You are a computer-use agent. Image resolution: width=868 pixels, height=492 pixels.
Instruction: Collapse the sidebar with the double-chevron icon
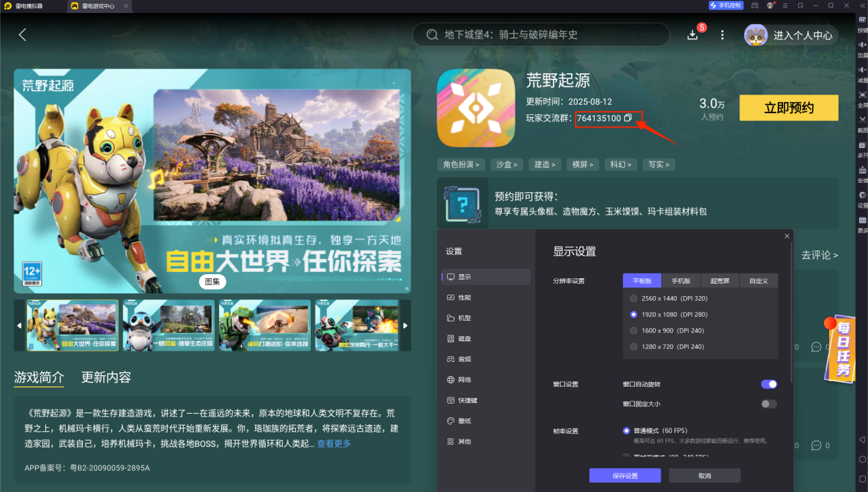pos(862,5)
